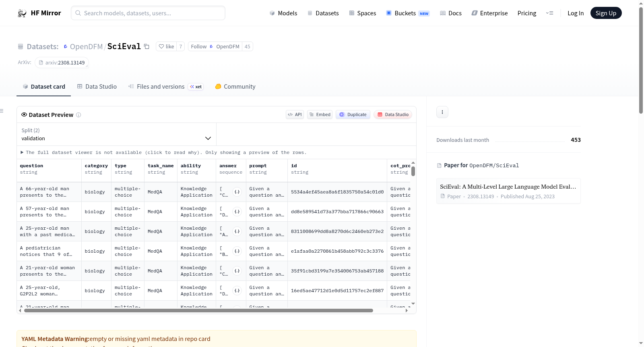Open Docs in the top navigation

point(451,13)
